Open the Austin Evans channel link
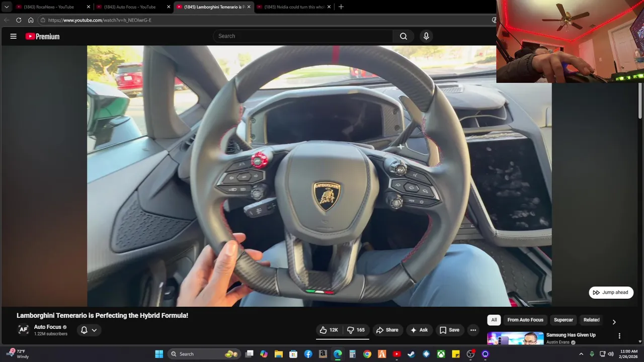This screenshot has width=644, height=362. tap(558, 342)
